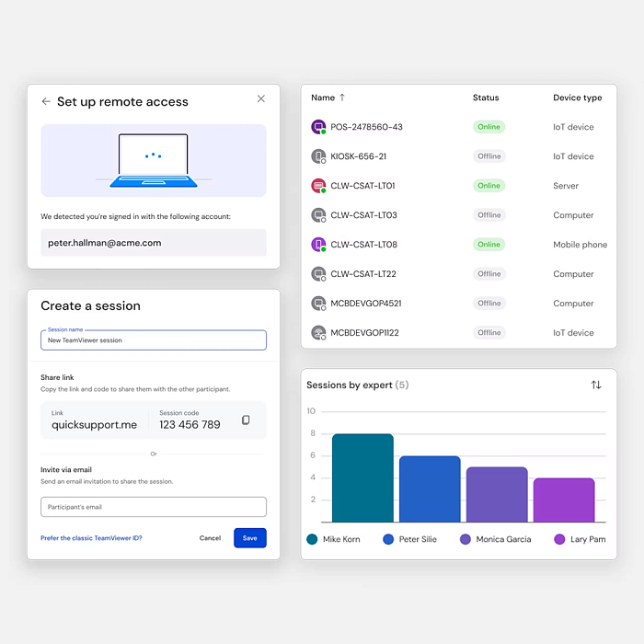Click the CLW-CSAT-LT01 server icon
The height and width of the screenshot is (644, 644).
(318, 186)
